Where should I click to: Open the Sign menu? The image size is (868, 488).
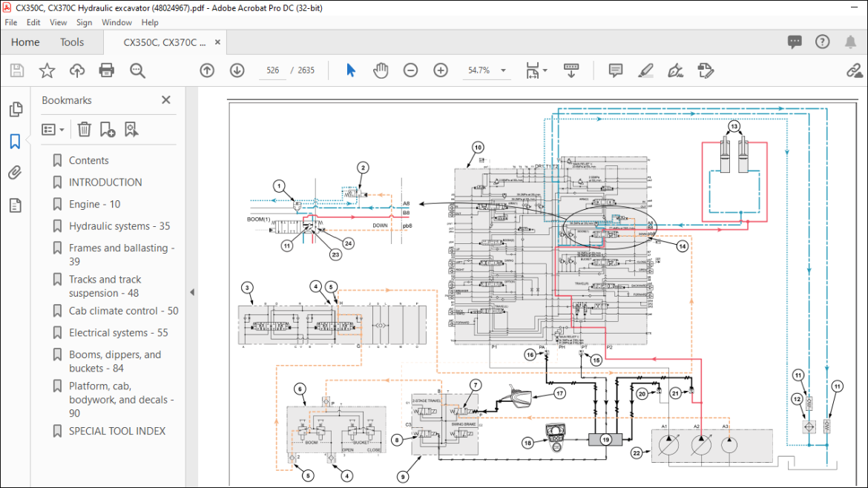[x=84, y=22]
